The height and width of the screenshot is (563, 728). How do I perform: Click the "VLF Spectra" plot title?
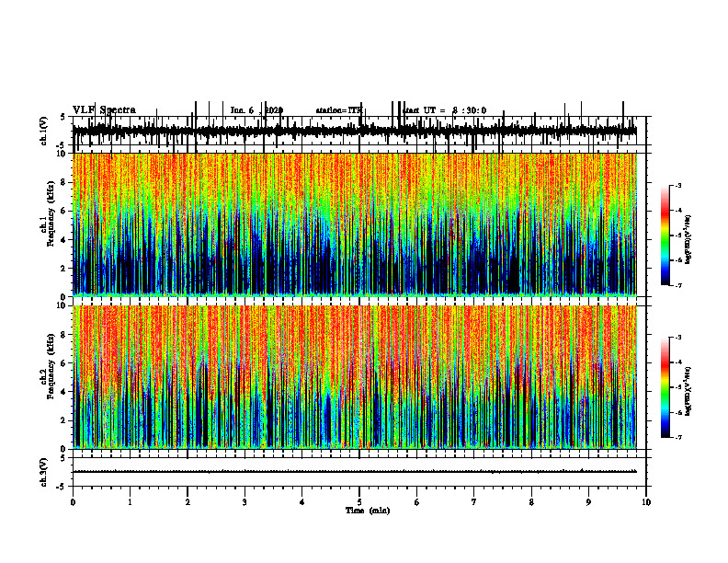tap(104, 110)
